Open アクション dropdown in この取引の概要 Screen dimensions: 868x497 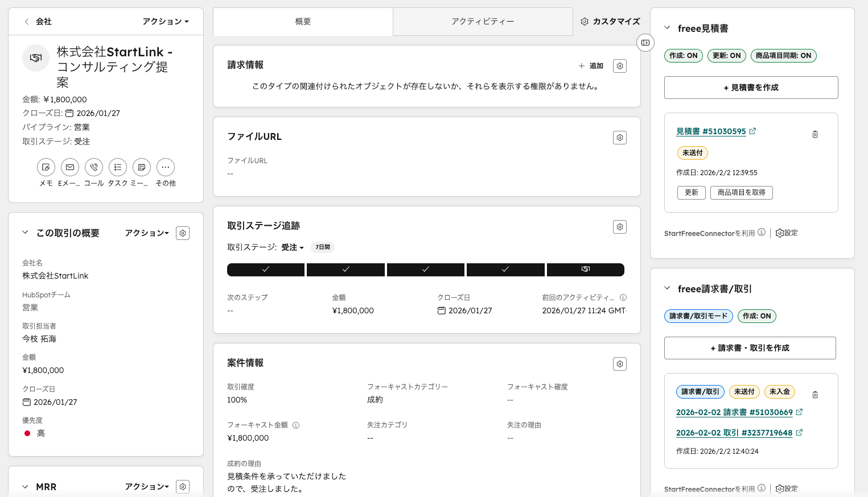pyautogui.click(x=147, y=233)
